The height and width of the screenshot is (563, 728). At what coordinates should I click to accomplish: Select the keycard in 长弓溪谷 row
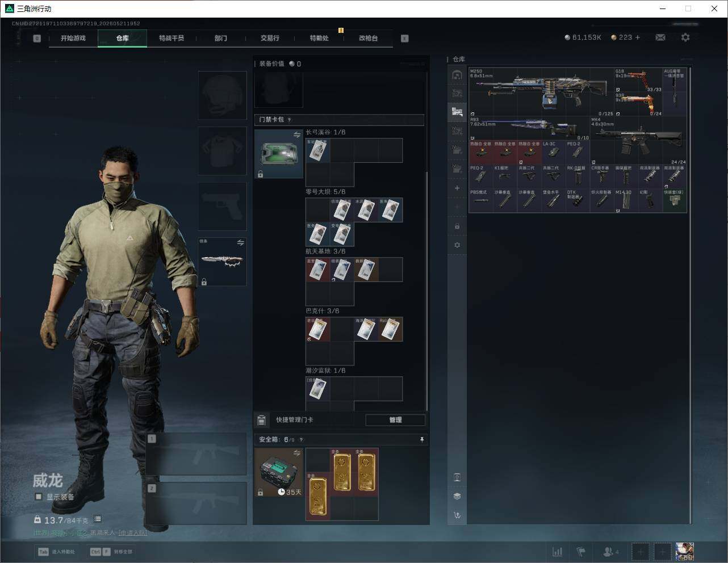click(317, 150)
